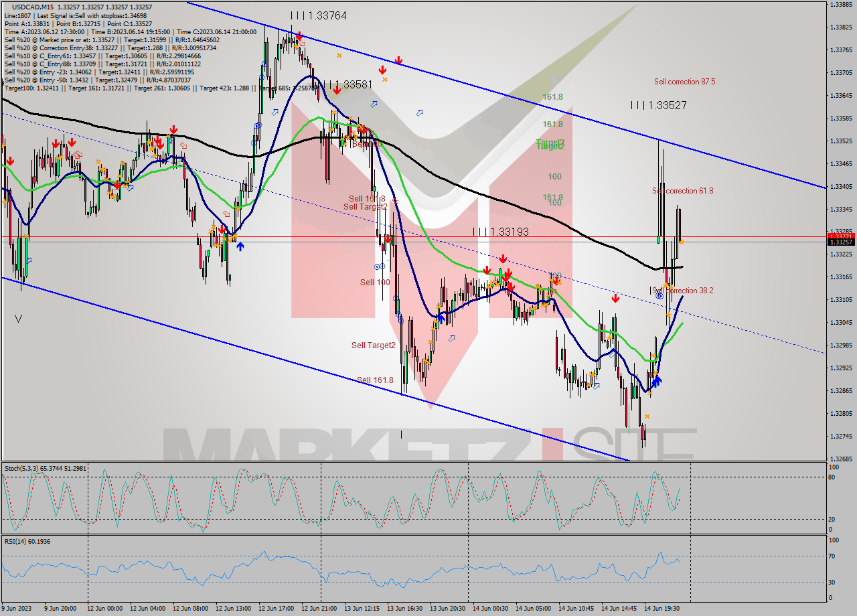This screenshot has height=616, width=857.
Task: Click the 1.33885 value on price axis
Action: 841,5
